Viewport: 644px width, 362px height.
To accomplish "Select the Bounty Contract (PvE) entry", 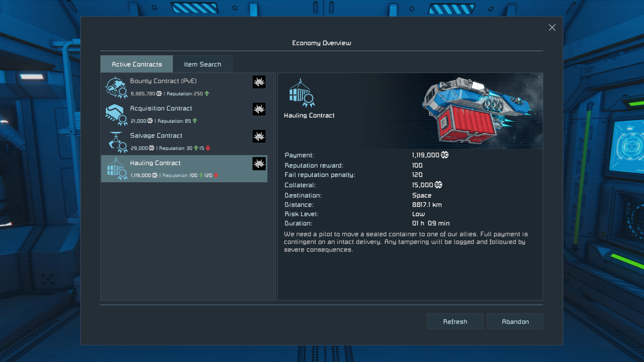I will click(184, 87).
